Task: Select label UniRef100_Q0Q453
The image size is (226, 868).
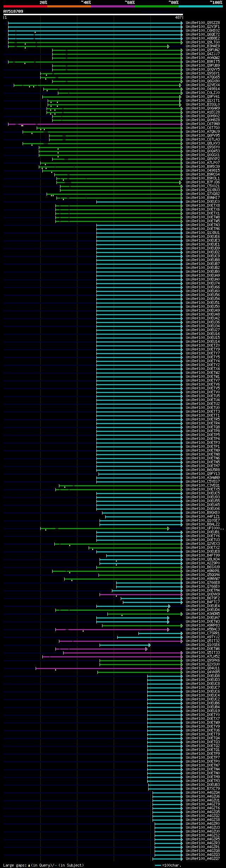Action: tap(203, 151)
